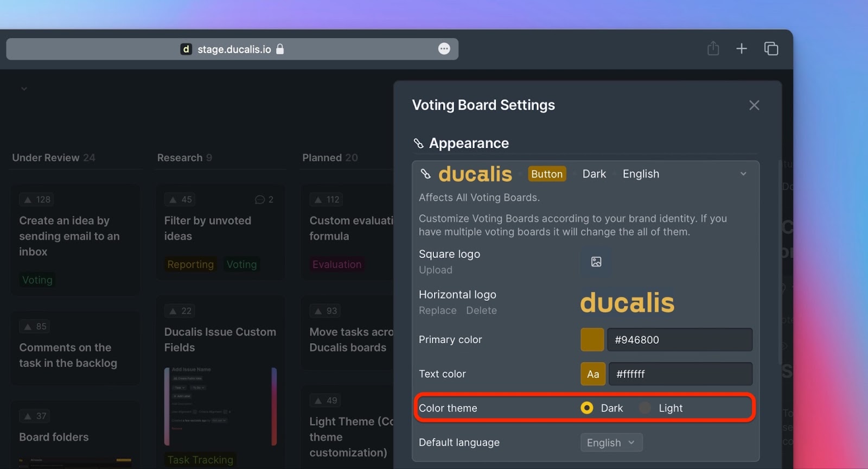Click the share icon in browser toolbar
The width and height of the screenshot is (868, 469).
(x=713, y=48)
